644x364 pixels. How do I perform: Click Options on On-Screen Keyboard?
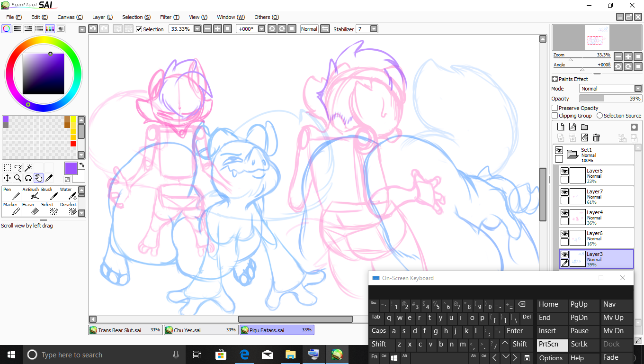click(x=552, y=358)
